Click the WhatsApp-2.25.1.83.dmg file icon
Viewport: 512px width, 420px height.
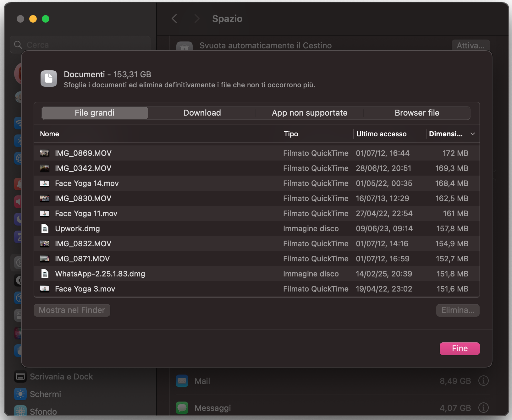(45, 274)
